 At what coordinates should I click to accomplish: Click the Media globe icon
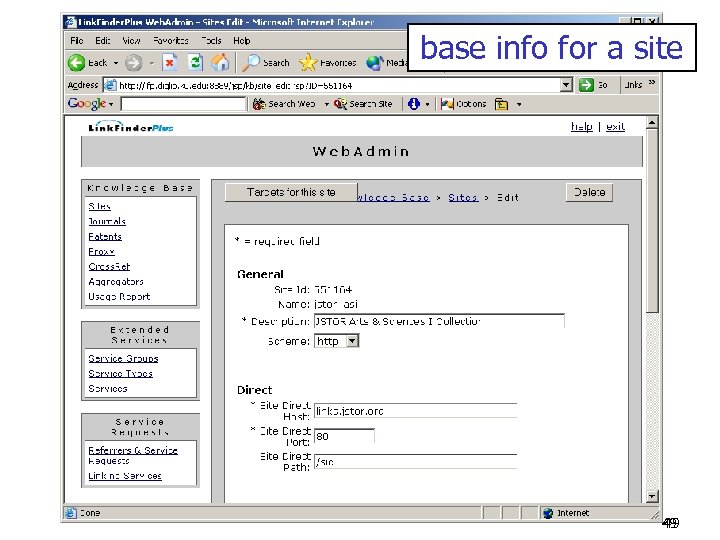point(374,63)
